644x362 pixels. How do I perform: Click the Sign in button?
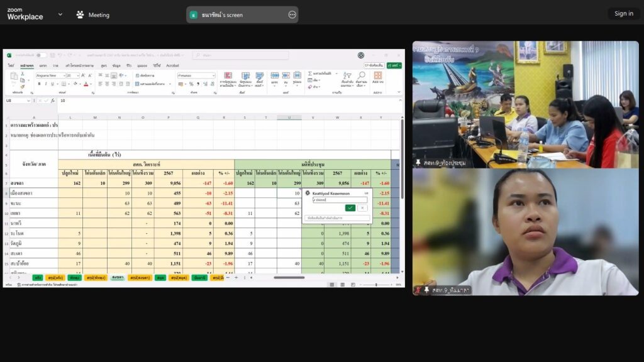click(623, 14)
